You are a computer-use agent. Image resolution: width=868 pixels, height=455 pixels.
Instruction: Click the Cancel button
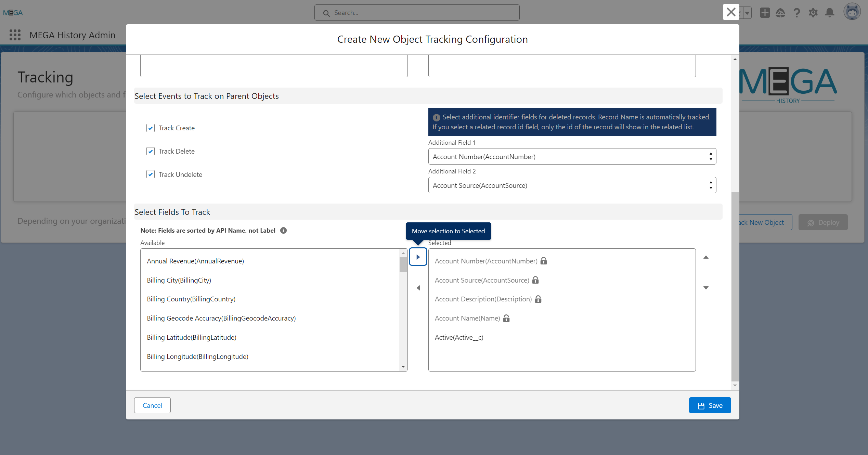[x=152, y=405]
